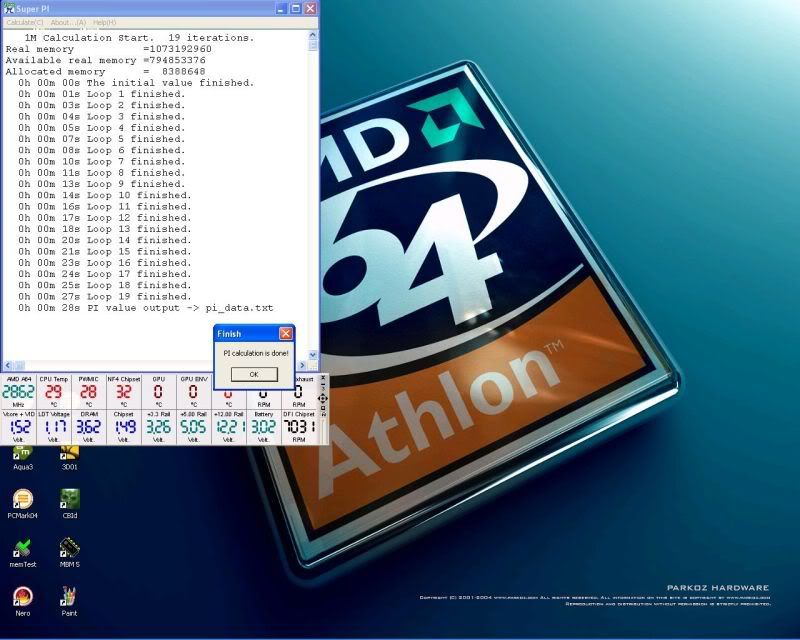Open the Paint desktop shortcut
This screenshot has height=640, width=800.
pyautogui.click(x=69, y=602)
